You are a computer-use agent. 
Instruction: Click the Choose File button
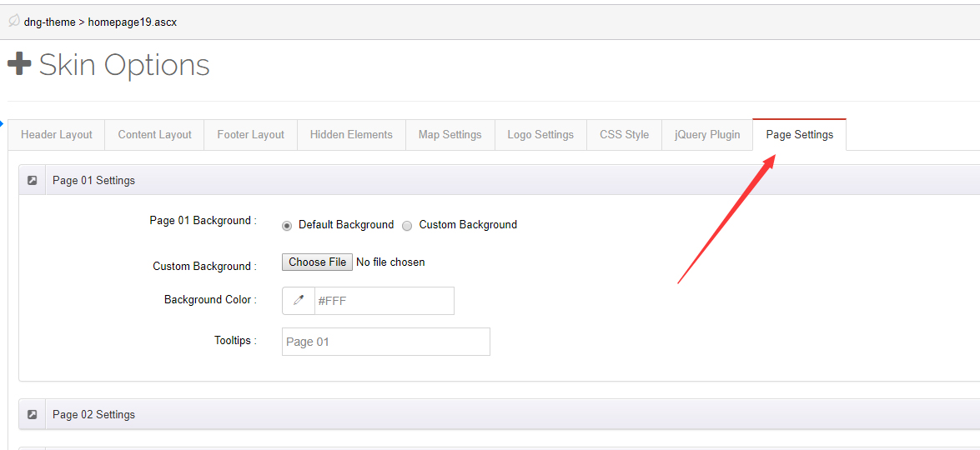pyautogui.click(x=317, y=262)
